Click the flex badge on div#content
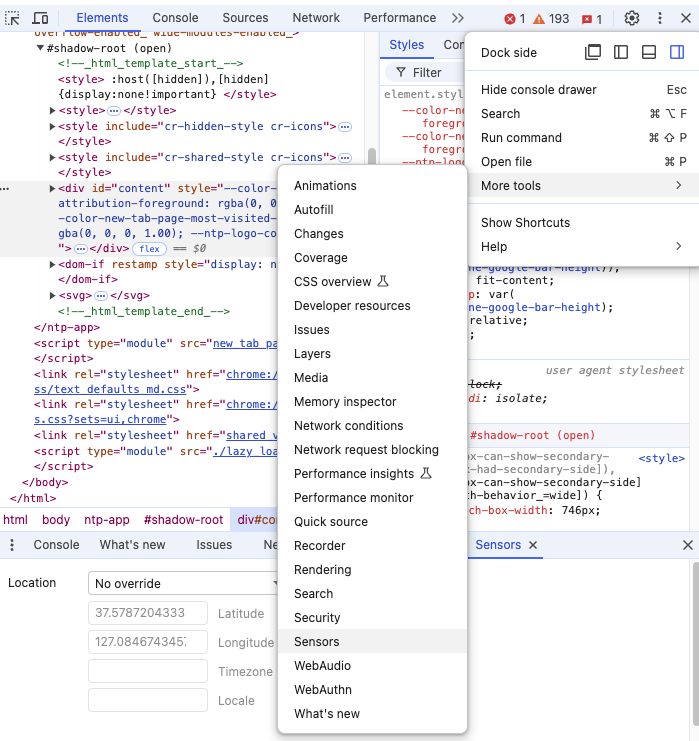The image size is (699, 741). tap(149, 249)
